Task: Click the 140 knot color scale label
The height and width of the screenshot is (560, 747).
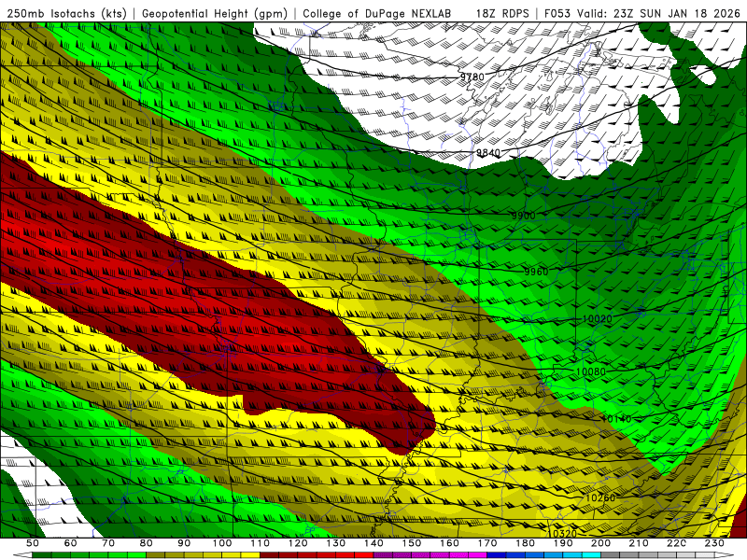Action: (x=373, y=543)
